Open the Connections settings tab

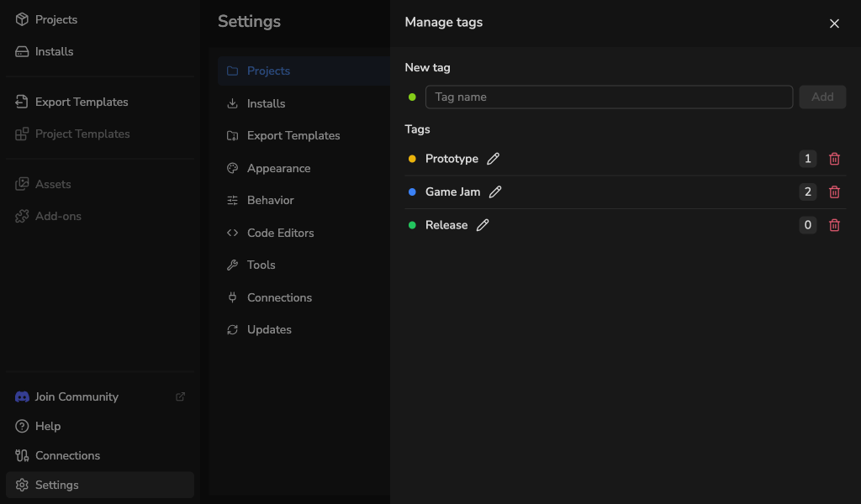pyautogui.click(x=304, y=298)
